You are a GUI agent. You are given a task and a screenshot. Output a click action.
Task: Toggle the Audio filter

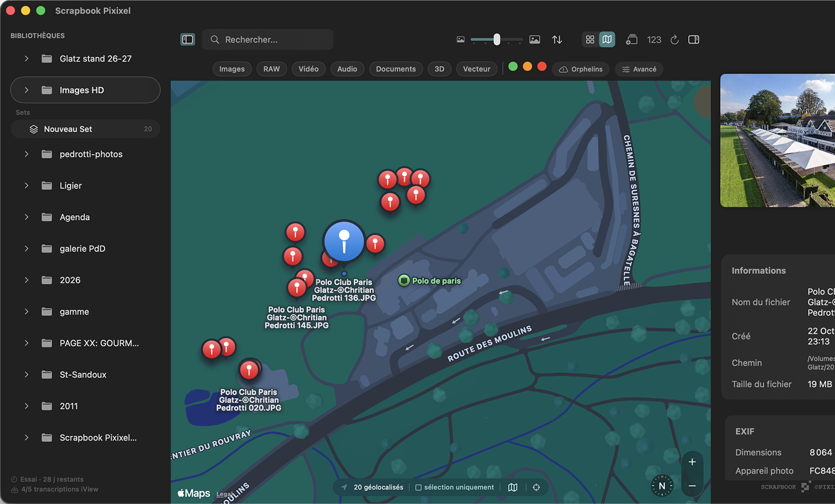click(347, 69)
